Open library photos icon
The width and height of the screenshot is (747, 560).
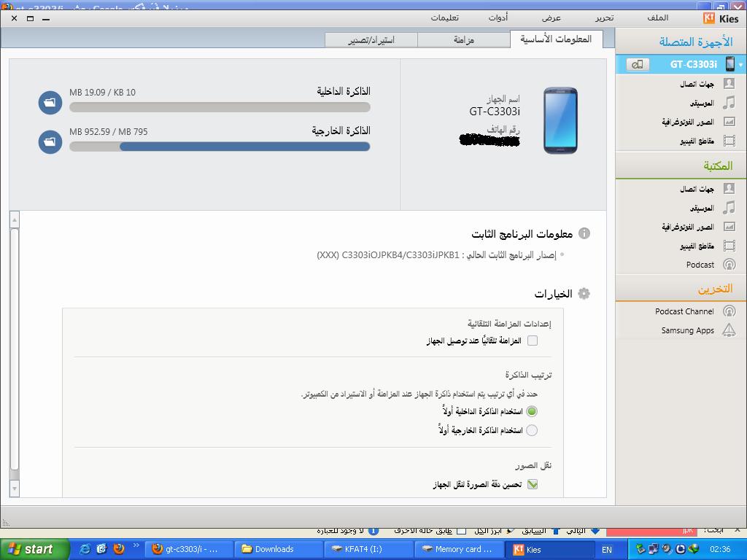pos(729,227)
